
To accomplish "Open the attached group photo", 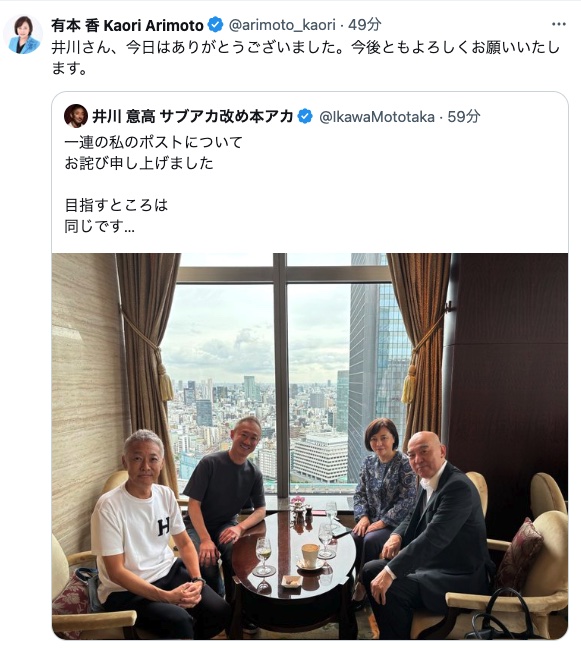I will click(x=310, y=446).
